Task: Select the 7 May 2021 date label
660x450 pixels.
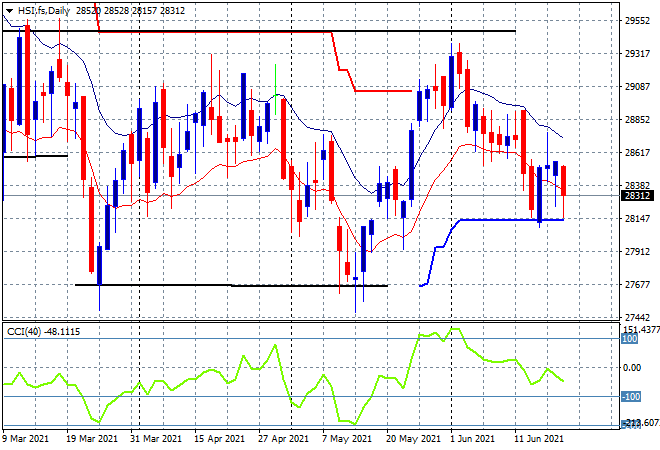Action: 347,439
